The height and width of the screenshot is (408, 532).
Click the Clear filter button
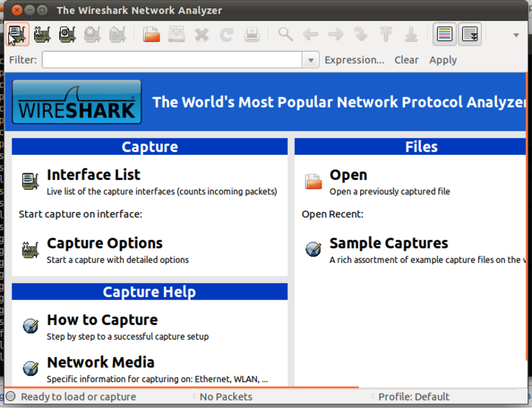406,60
